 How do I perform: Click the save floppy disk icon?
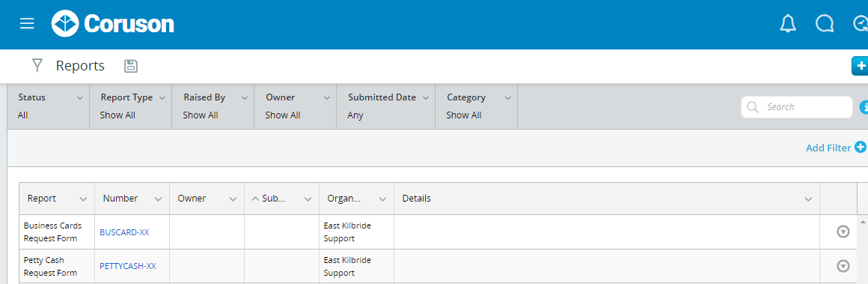(x=131, y=66)
